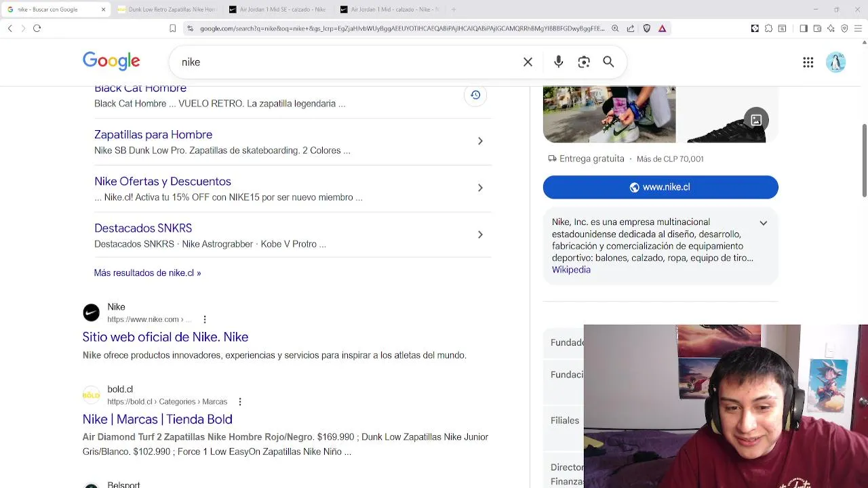Open Brave Shields lion icon

click(647, 28)
